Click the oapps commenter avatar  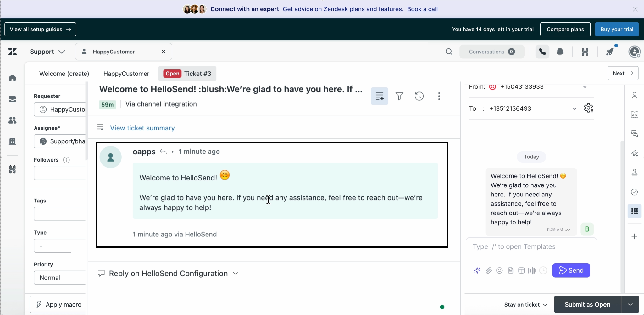point(111,157)
